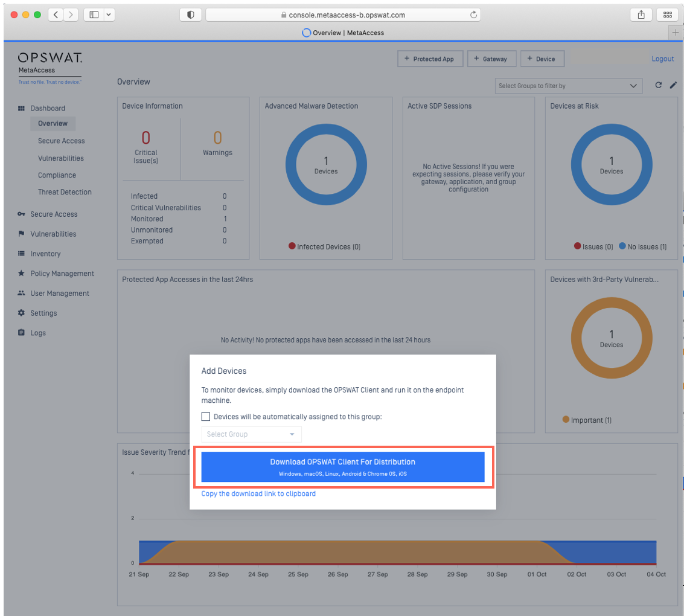Click the Unmonitored row in Device Information
This screenshot has width=684, height=616.
coord(179,230)
